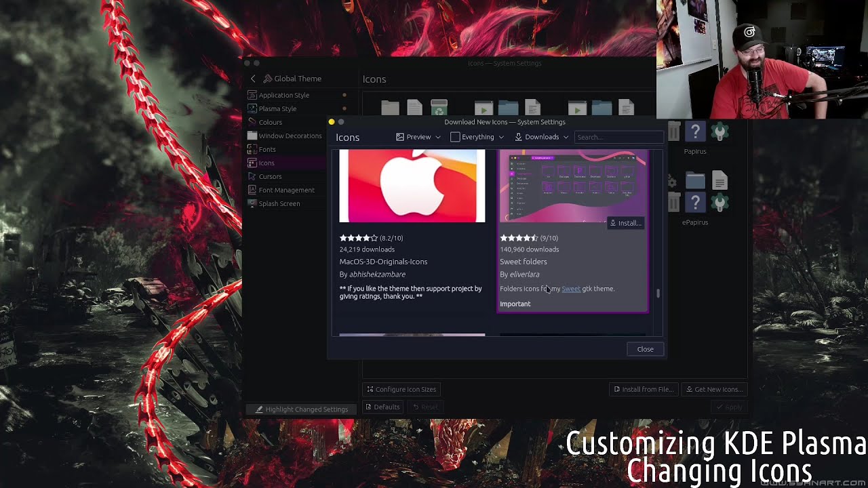The width and height of the screenshot is (868, 488).
Task: Click the Window Decorations sidebar icon
Action: point(252,136)
